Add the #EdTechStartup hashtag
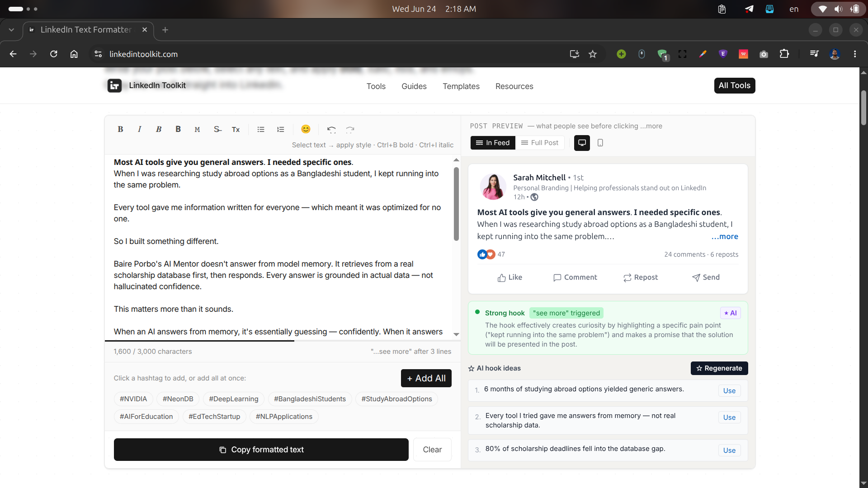Screen dimensions: 868x488 214,417
